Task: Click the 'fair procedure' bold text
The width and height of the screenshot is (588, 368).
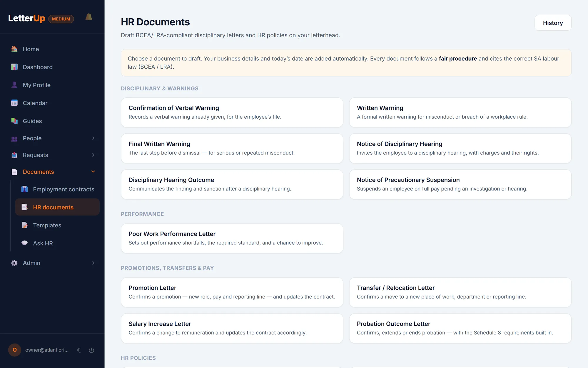Action: [458, 59]
